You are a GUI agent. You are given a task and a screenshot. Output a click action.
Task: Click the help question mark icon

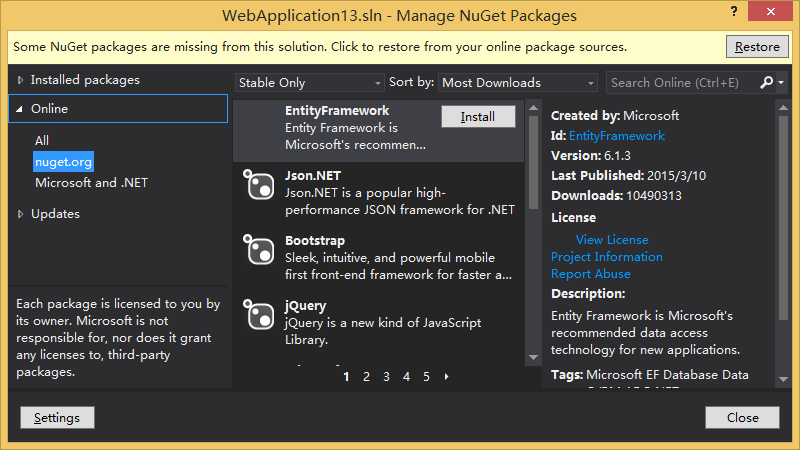(734, 11)
